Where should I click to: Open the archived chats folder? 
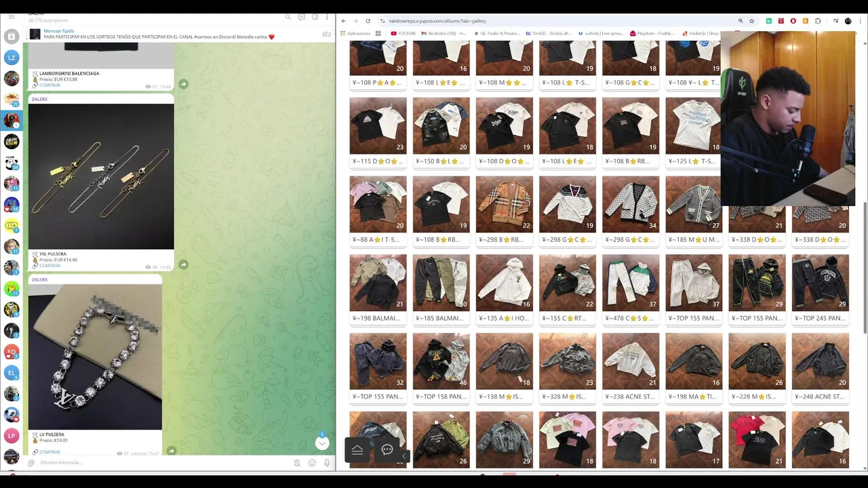click(12, 37)
